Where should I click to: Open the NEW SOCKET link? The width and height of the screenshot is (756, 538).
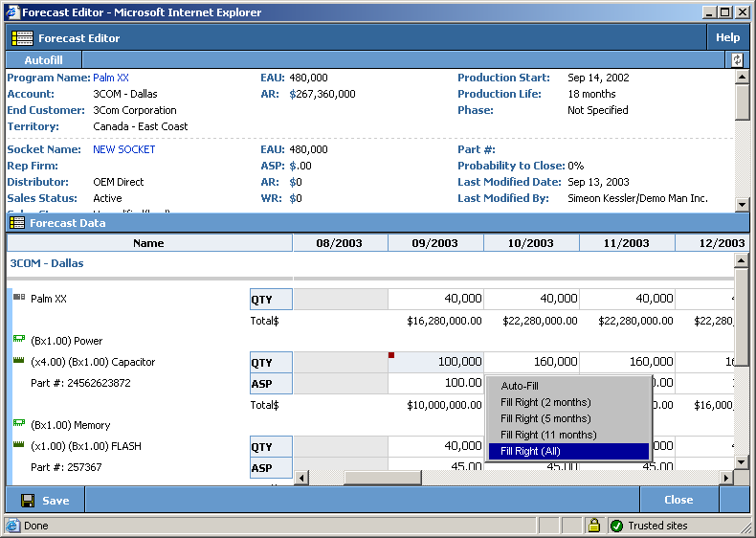[x=123, y=149]
